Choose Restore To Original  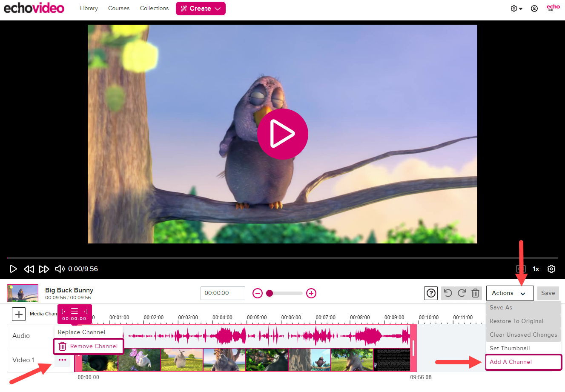(523, 321)
